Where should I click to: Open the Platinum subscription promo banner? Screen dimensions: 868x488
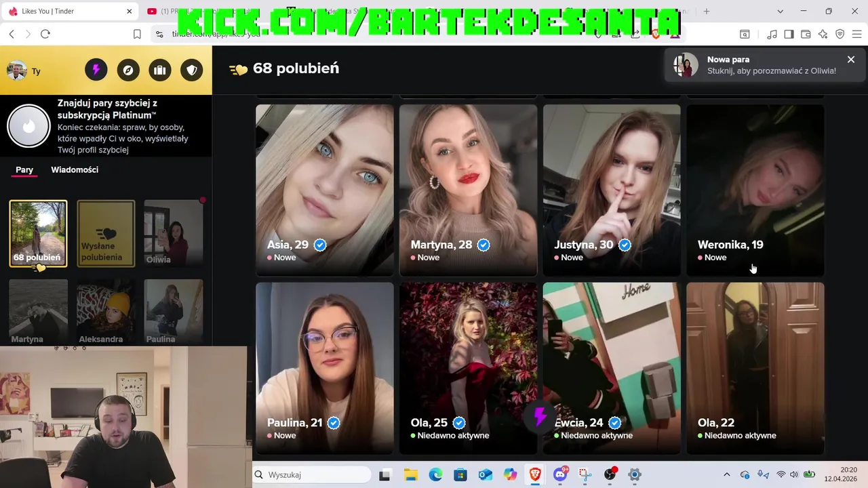106,126
